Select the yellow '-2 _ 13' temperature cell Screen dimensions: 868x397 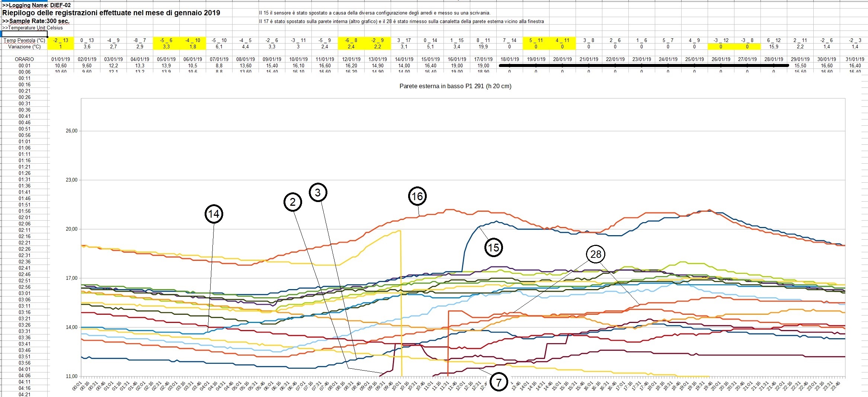[x=60, y=40]
